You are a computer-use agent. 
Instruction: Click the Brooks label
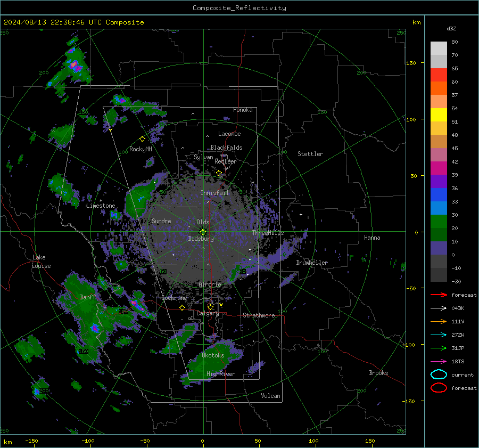point(378,373)
